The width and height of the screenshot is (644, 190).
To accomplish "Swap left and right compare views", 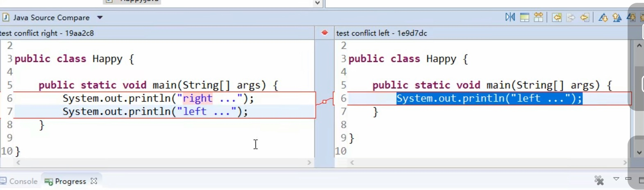I will click(510, 17).
